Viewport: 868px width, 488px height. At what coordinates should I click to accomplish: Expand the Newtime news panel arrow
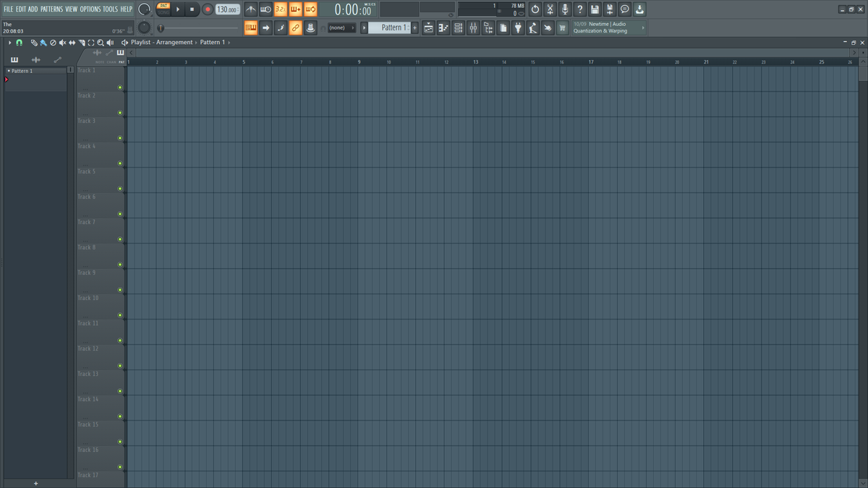click(643, 27)
